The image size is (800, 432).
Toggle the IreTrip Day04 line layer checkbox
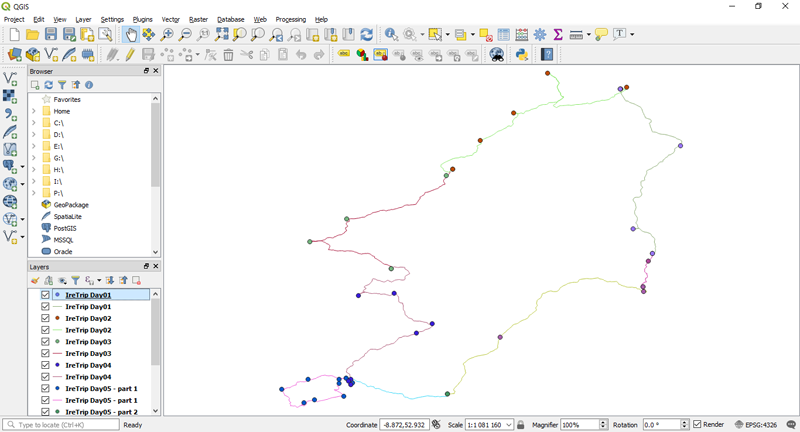pyautogui.click(x=45, y=377)
